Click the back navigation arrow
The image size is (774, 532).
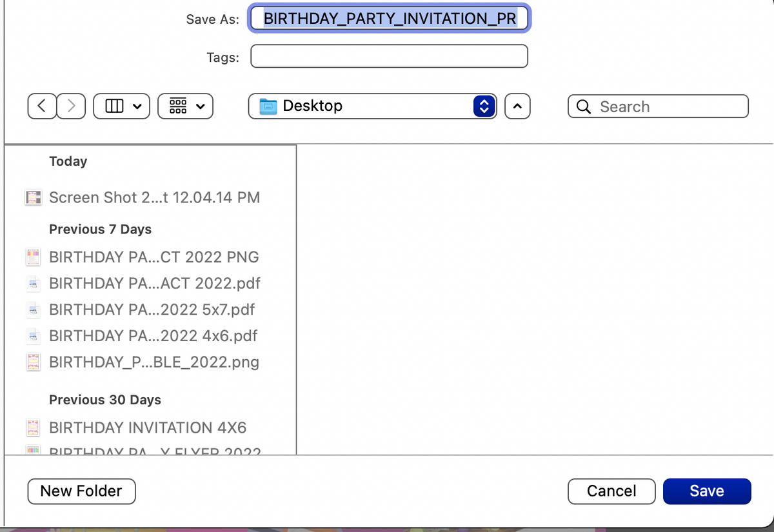tap(42, 106)
